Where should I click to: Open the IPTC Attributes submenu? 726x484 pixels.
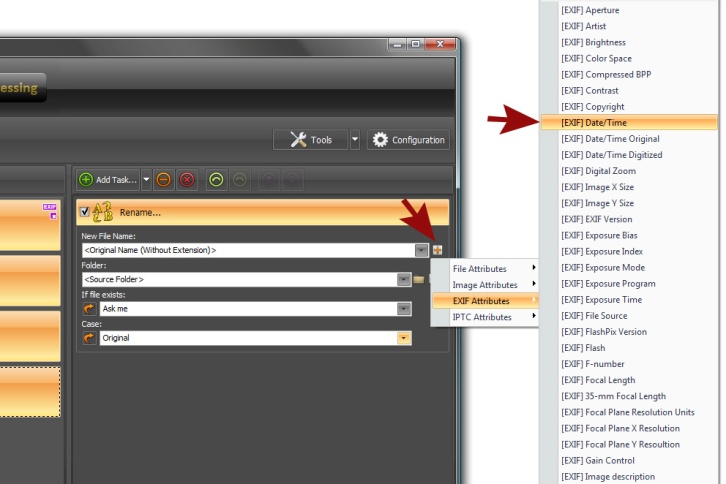coord(484,317)
